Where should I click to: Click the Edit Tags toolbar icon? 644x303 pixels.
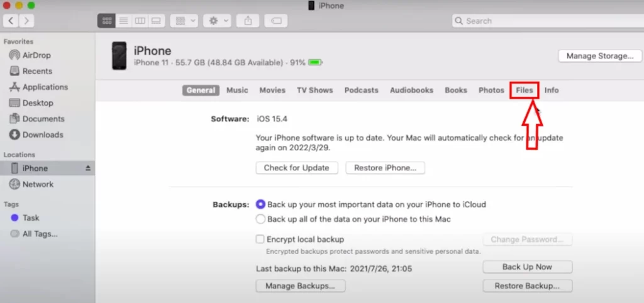coord(276,21)
